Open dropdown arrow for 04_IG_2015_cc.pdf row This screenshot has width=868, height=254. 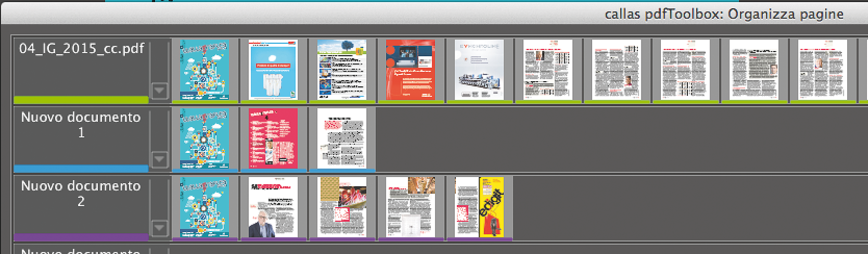(x=159, y=91)
